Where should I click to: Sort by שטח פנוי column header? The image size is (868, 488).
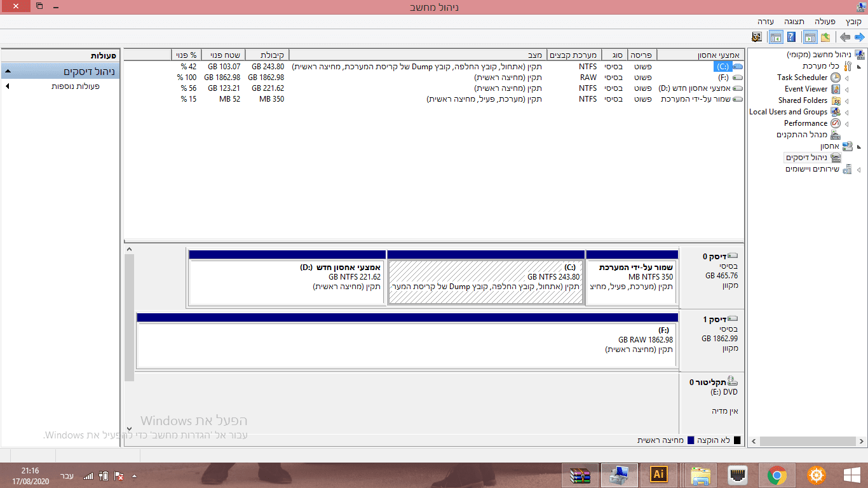(x=222, y=55)
